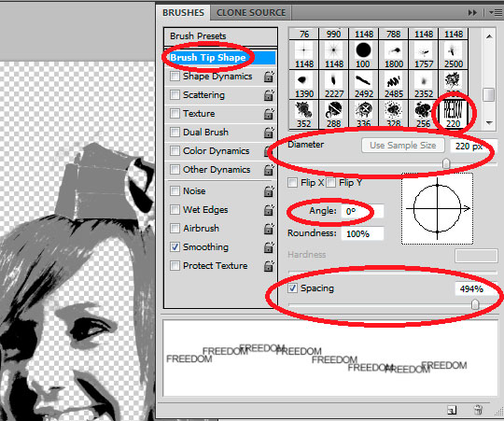
Task: Collapse panel with the double-arrow icon
Action: coord(472,12)
